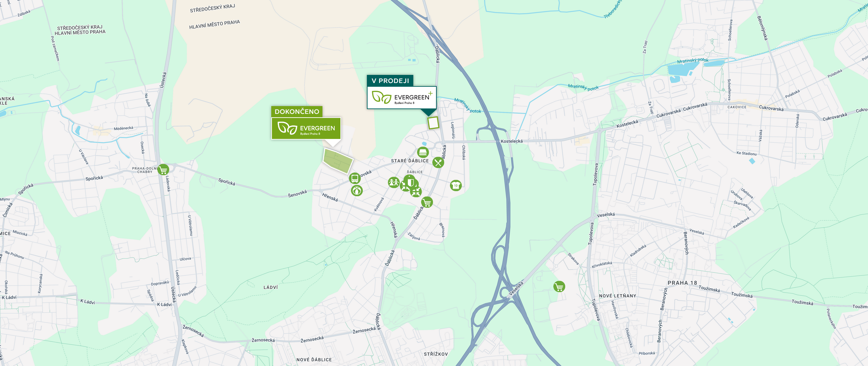The image size is (868, 366).
Task: Click the restaurant fork and knife marker
Action: (438, 163)
